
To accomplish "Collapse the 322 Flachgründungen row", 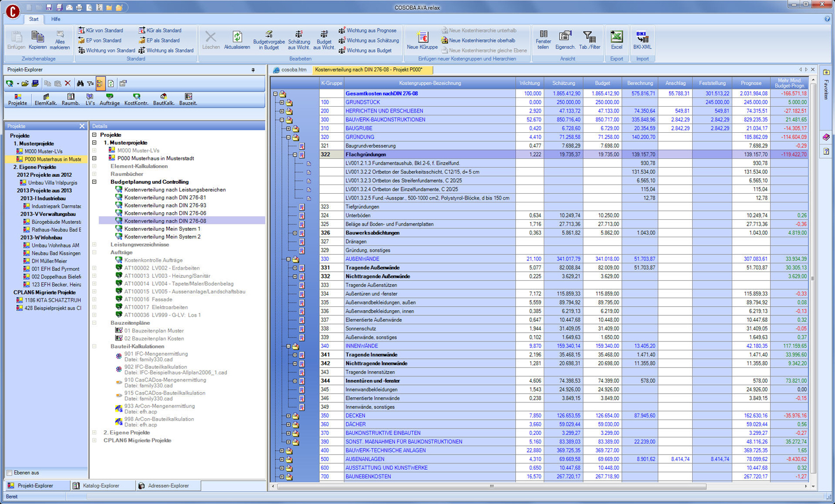I will [295, 155].
